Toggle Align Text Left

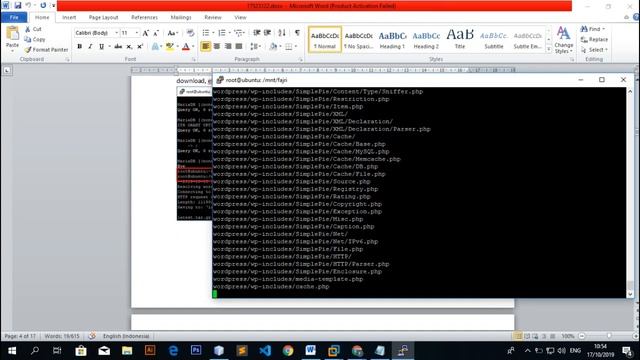[206, 47]
